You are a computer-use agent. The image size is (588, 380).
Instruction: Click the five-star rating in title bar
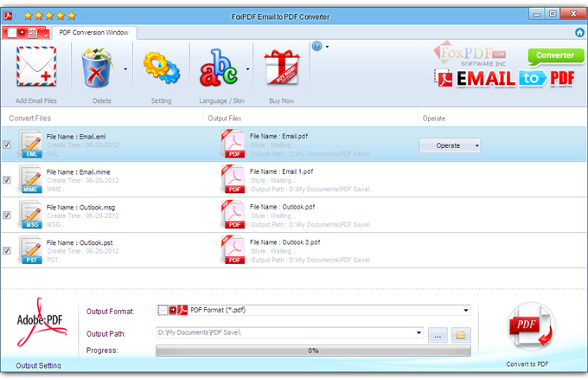point(50,16)
